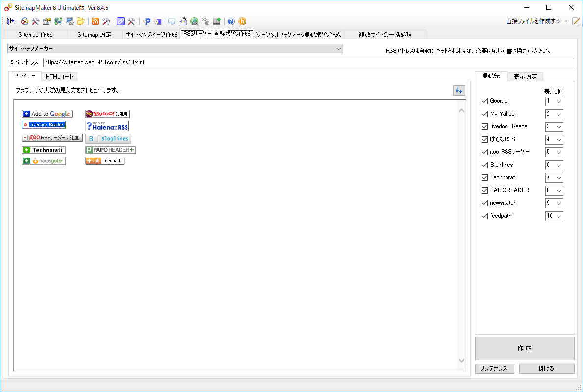Open the ソーシャルブックマーク登録ボタン作成 tab
583x392 pixels.
pos(298,35)
